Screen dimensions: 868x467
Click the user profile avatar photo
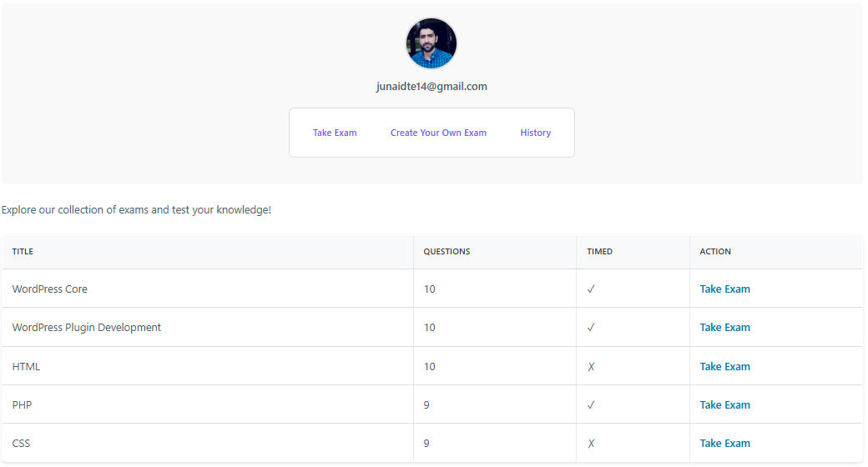(431, 43)
